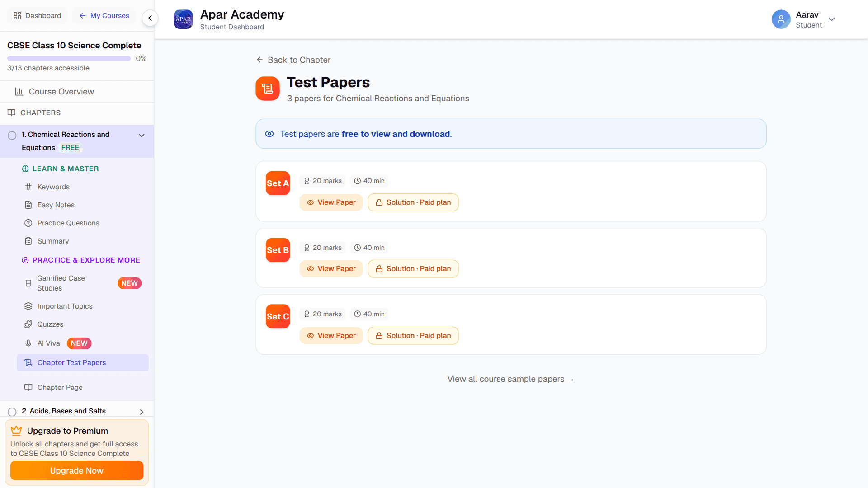Click the Set A badge icon
The width and height of the screenshot is (868, 488).
(278, 183)
